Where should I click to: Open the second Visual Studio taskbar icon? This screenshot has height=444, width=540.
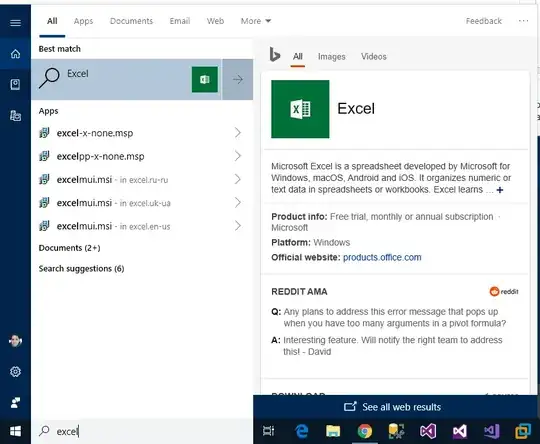pos(459,431)
